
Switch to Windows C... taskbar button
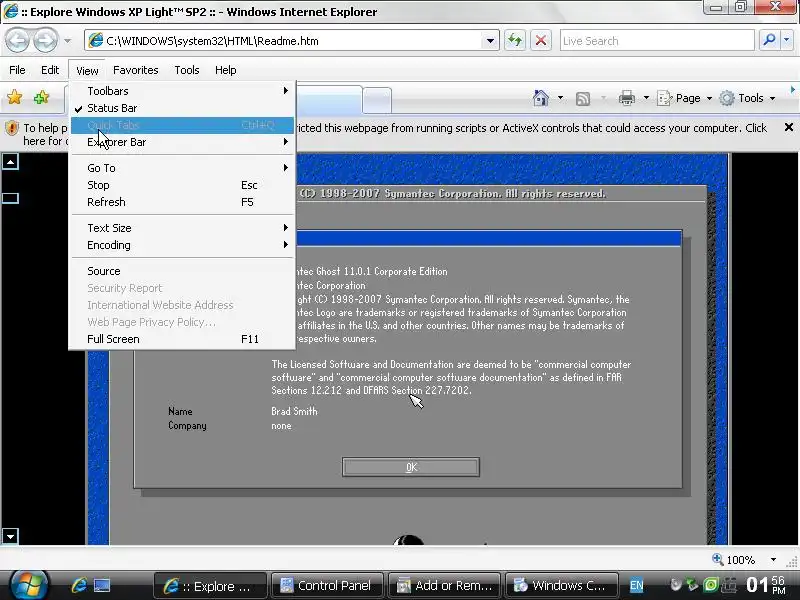pos(561,586)
